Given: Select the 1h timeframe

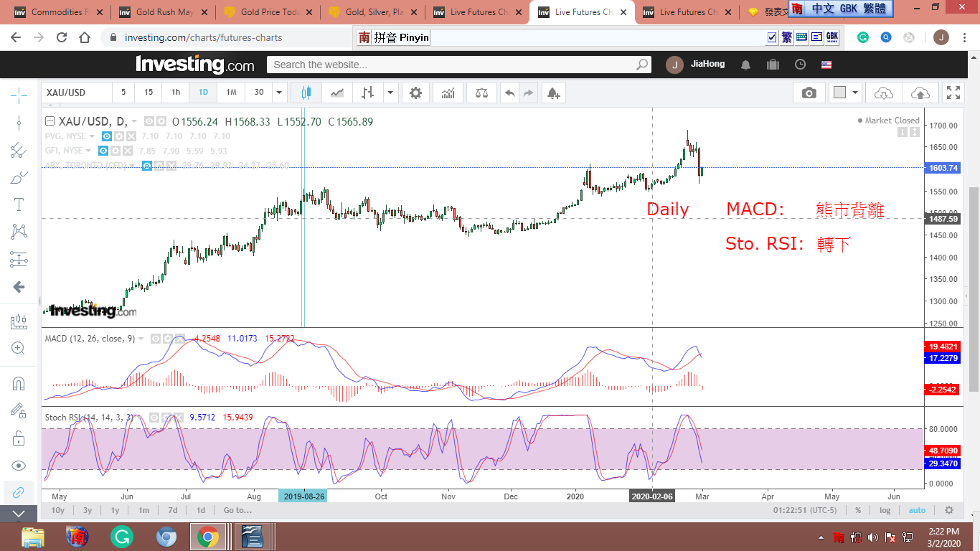Looking at the screenshot, I should click(176, 93).
